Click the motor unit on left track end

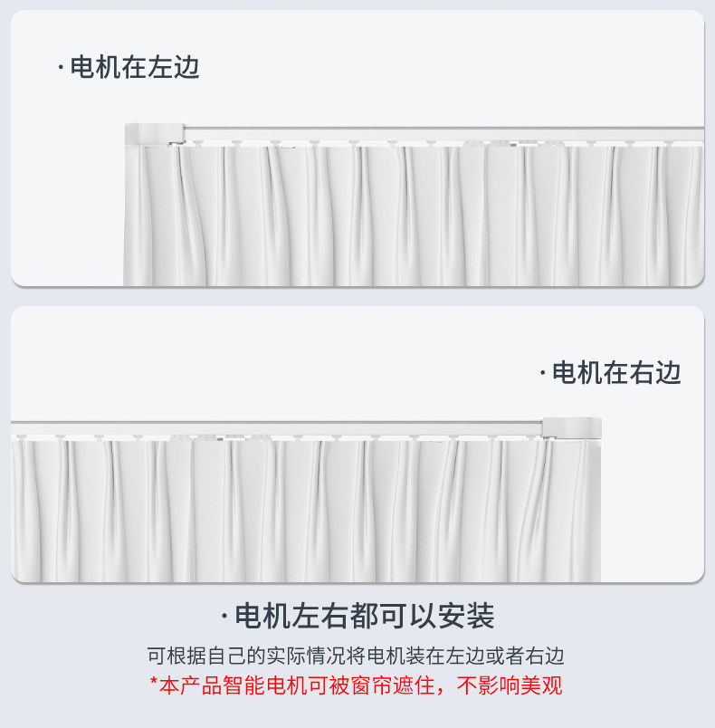155,134
